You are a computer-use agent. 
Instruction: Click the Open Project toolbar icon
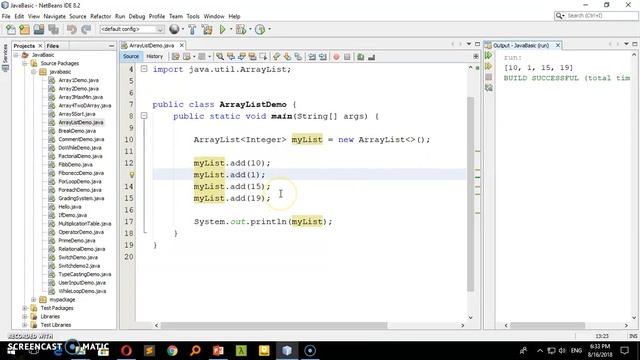[39, 29]
